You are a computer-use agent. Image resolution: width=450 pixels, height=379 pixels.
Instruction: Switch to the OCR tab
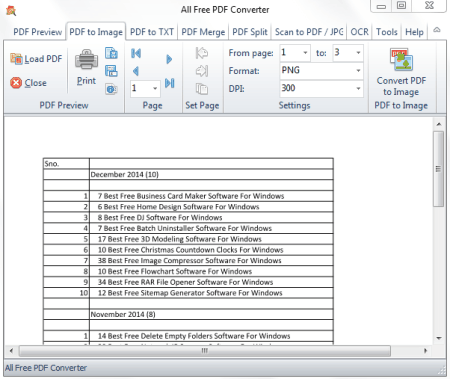pos(359,32)
